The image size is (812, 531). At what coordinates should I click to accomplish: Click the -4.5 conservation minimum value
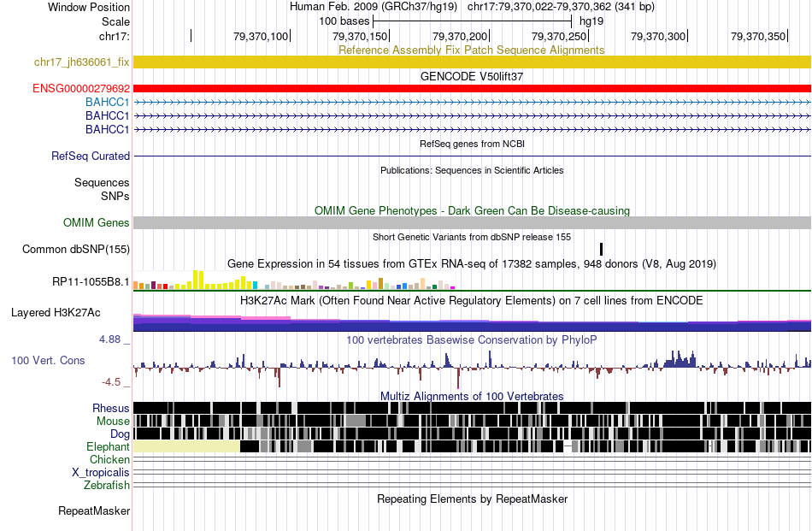point(111,382)
